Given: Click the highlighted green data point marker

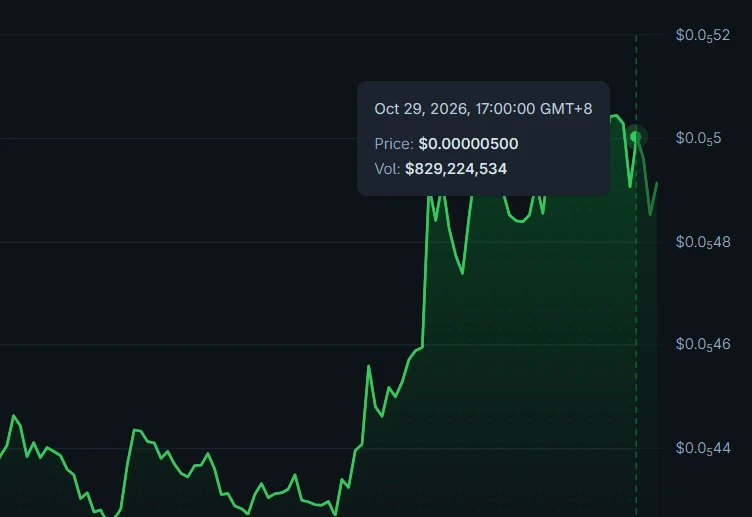Looking at the screenshot, I should [x=636, y=137].
